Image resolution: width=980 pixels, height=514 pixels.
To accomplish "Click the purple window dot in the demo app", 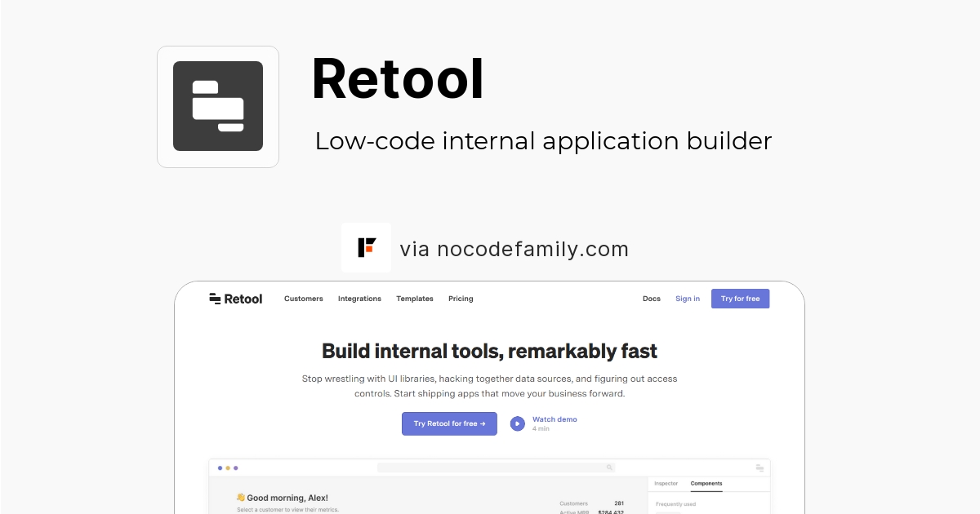I will pyautogui.click(x=236, y=468).
